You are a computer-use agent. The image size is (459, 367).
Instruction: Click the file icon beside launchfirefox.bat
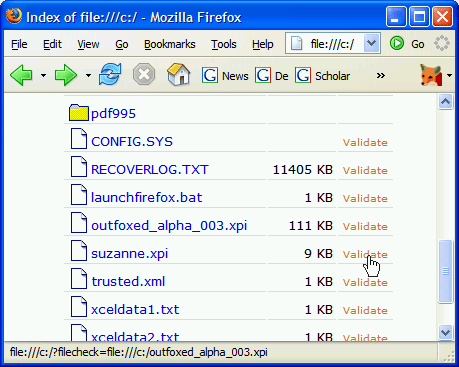coord(79,194)
